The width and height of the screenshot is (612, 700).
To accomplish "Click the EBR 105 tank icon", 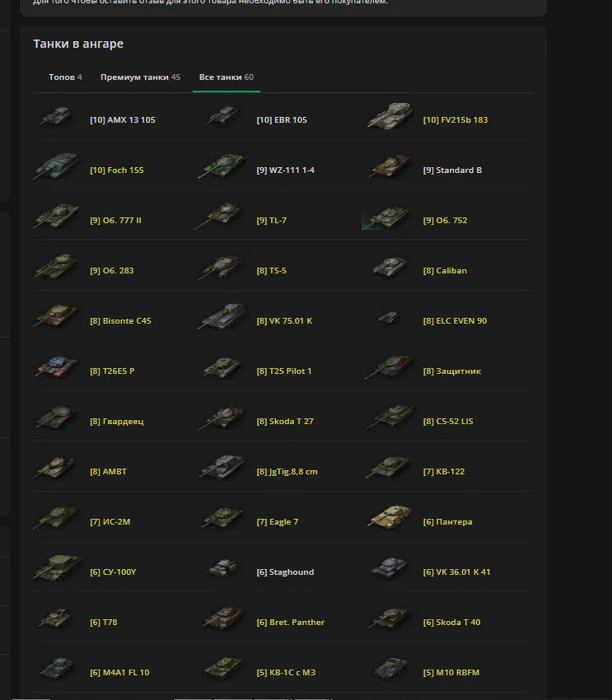I will pos(222,116).
